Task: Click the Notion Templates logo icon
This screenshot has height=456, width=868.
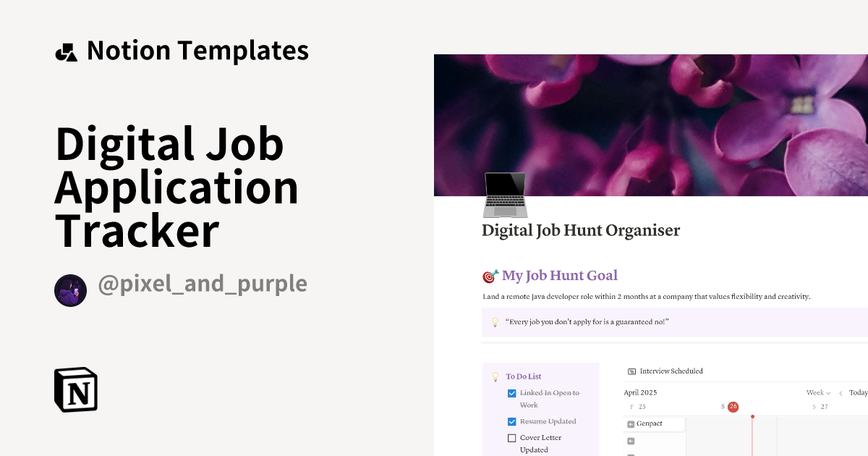Action: tap(66, 50)
